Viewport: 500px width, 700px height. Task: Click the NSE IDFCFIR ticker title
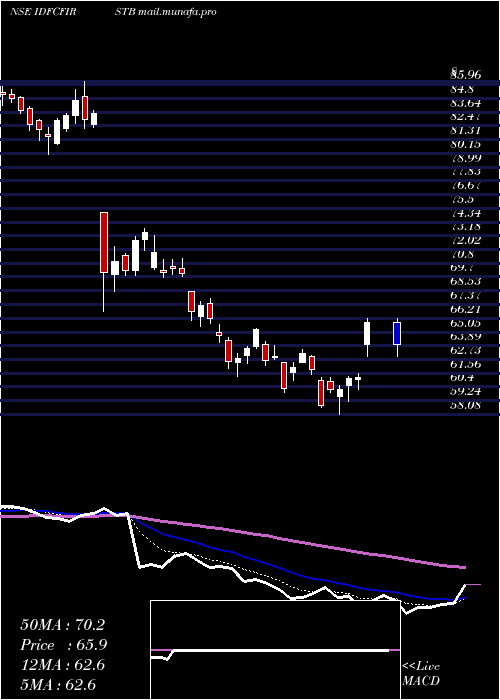42,12
